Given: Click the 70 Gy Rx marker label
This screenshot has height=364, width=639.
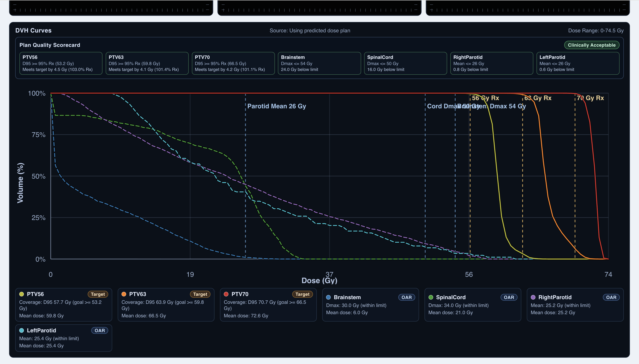Looking at the screenshot, I should [590, 98].
